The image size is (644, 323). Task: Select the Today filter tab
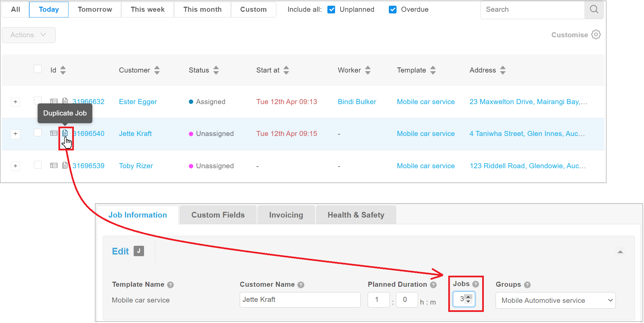coord(49,9)
